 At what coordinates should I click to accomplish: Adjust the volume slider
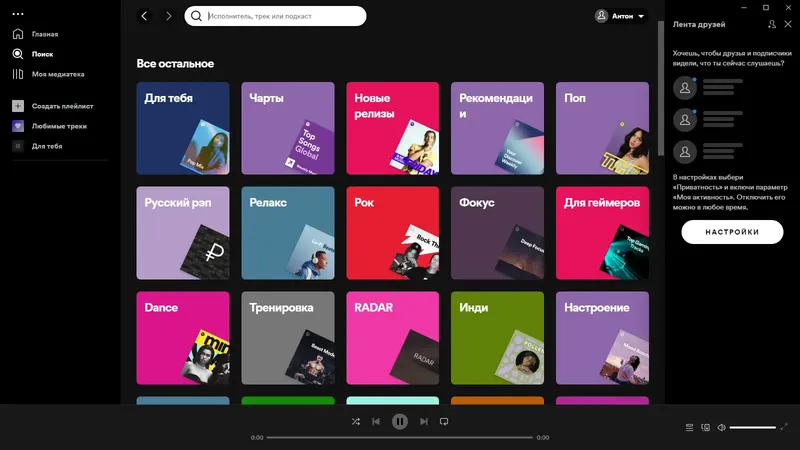753,427
